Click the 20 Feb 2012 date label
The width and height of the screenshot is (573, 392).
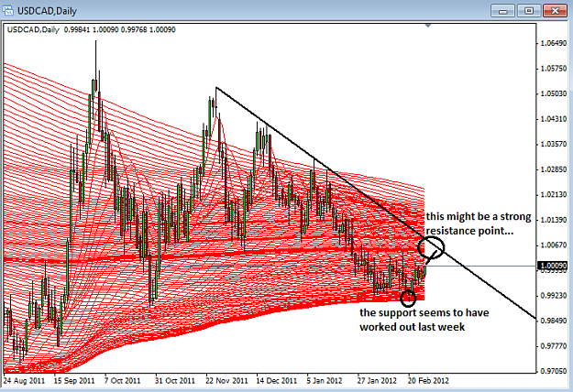tap(428, 381)
